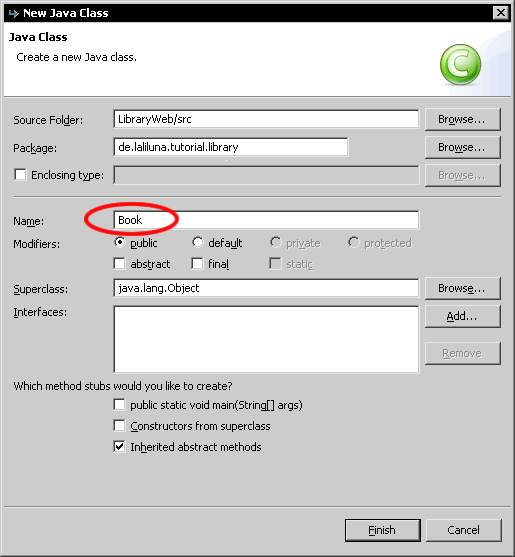Image resolution: width=515 pixels, height=557 pixels.
Task: Click the New Java Class title bar icon
Action: tap(13, 13)
